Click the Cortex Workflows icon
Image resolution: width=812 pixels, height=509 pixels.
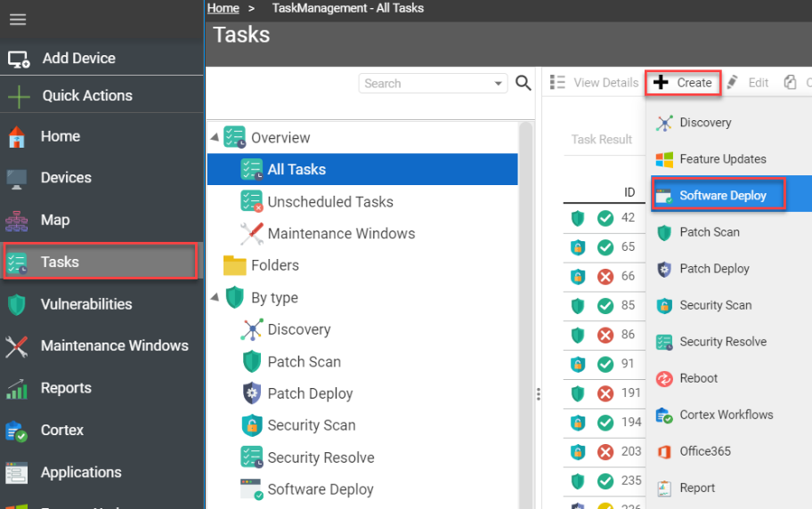(x=664, y=416)
